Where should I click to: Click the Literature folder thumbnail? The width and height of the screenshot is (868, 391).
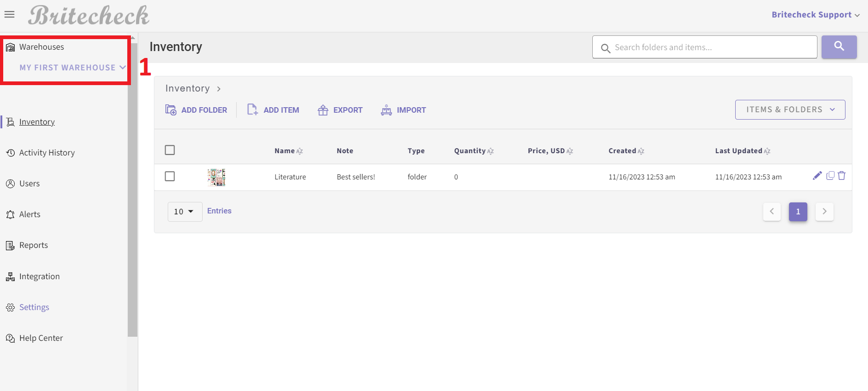click(216, 177)
